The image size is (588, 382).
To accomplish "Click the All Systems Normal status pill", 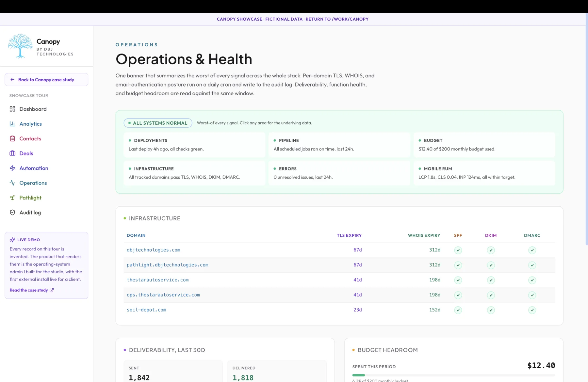I will click(158, 123).
